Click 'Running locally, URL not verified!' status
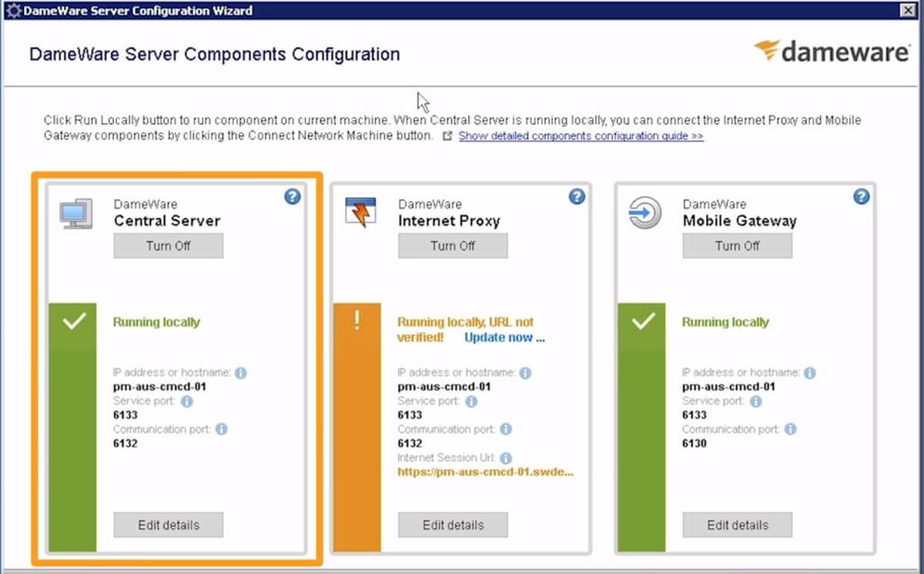 465,330
